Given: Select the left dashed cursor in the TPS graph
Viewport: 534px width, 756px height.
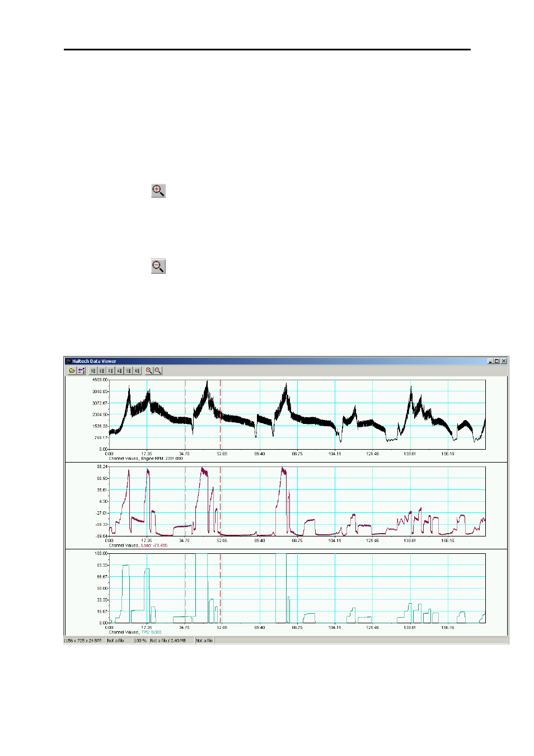Looking at the screenshot, I should click(x=185, y=588).
